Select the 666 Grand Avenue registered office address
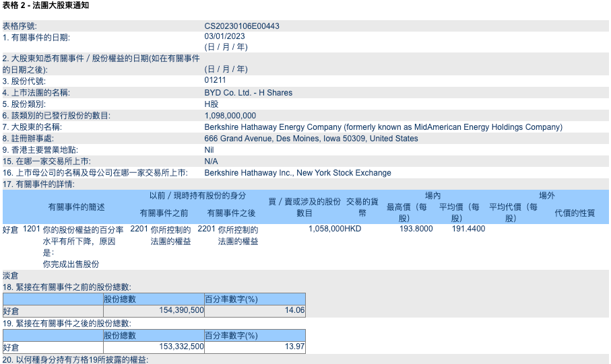Viewport: 611px width, 364px height. [311, 139]
